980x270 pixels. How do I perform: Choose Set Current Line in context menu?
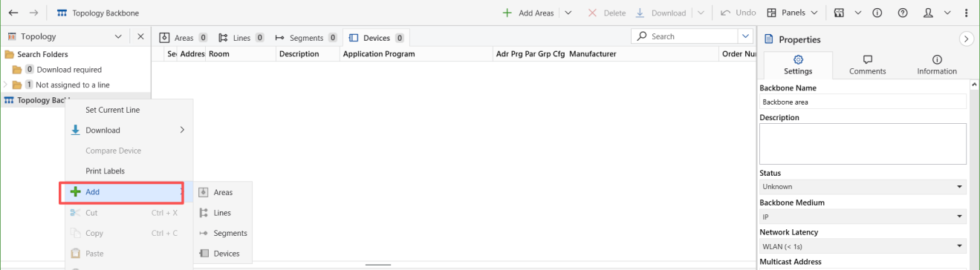click(129, 110)
